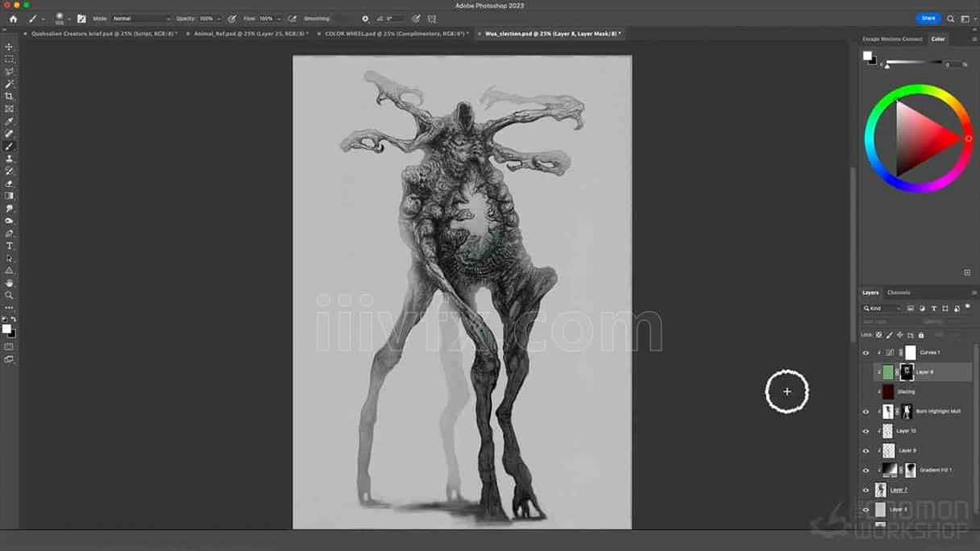This screenshot has height=551, width=980.
Task: Toggle airbrush build-up icon
Action: coord(292,19)
